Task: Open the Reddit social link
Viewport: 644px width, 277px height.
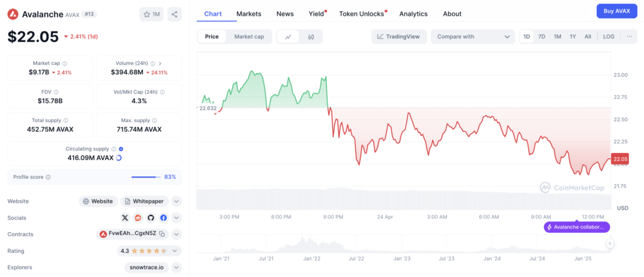Action: tap(138, 218)
